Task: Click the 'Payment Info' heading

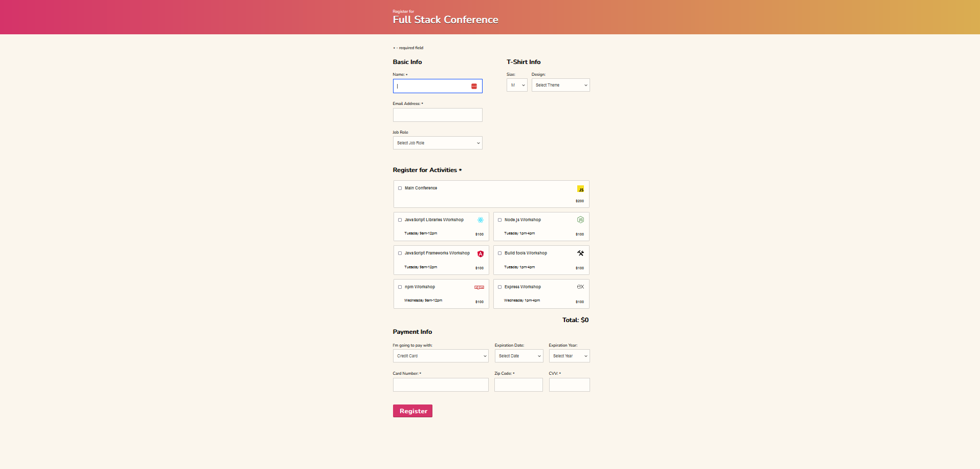Action: pyautogui.click(x=412, y=332)
